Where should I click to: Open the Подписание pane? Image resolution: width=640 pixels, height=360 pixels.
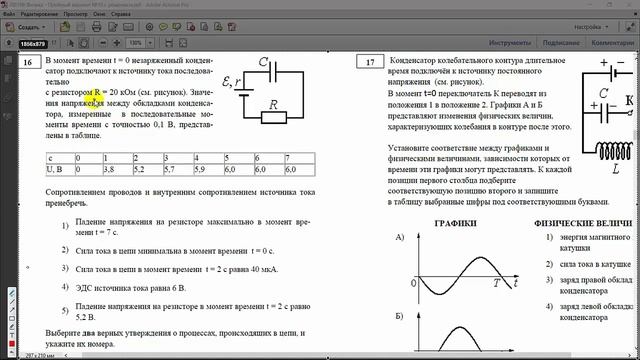[561, 43]
